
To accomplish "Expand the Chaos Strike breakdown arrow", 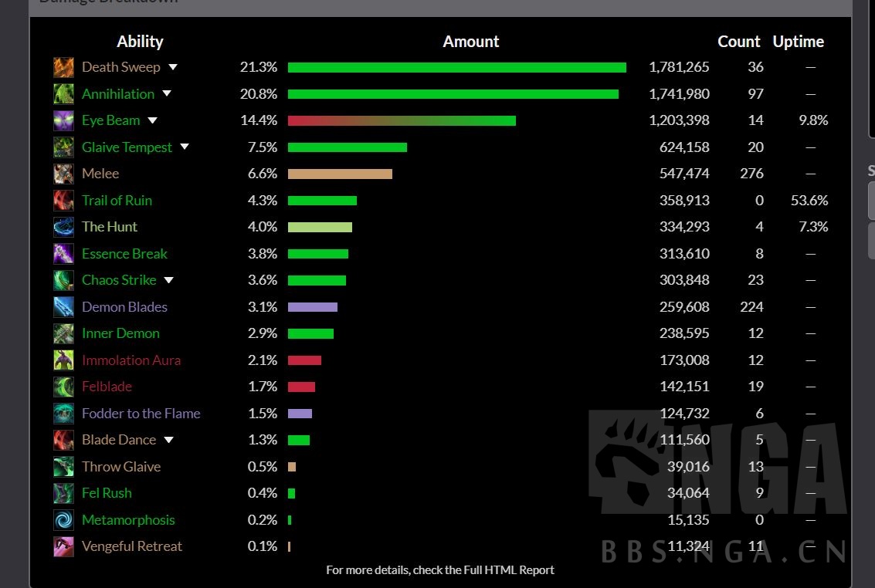I will pos(168,280).
